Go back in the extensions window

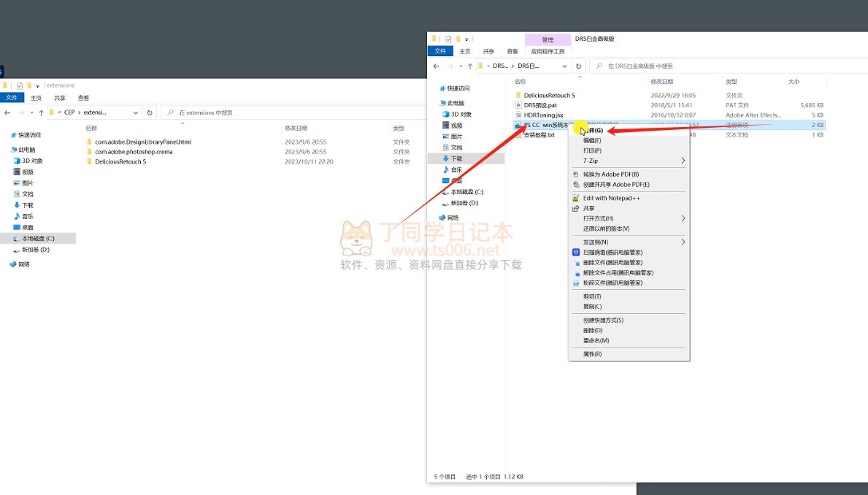click(x=7, y=112)
